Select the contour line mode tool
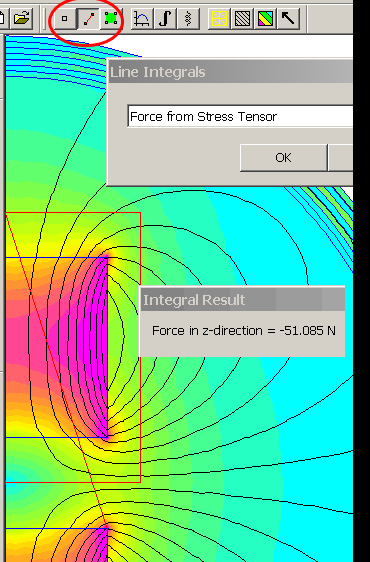Viewport: 370px width, 562px height. (x=88, y=18)
